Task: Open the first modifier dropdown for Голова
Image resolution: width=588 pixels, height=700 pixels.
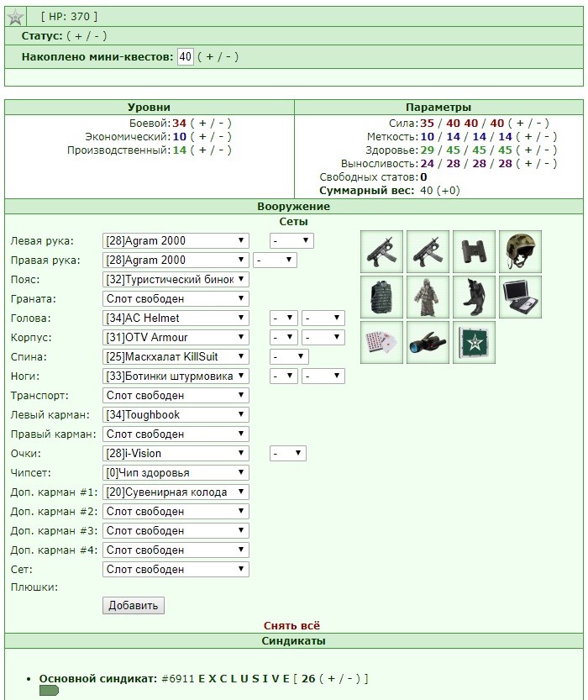Action: 284,318
